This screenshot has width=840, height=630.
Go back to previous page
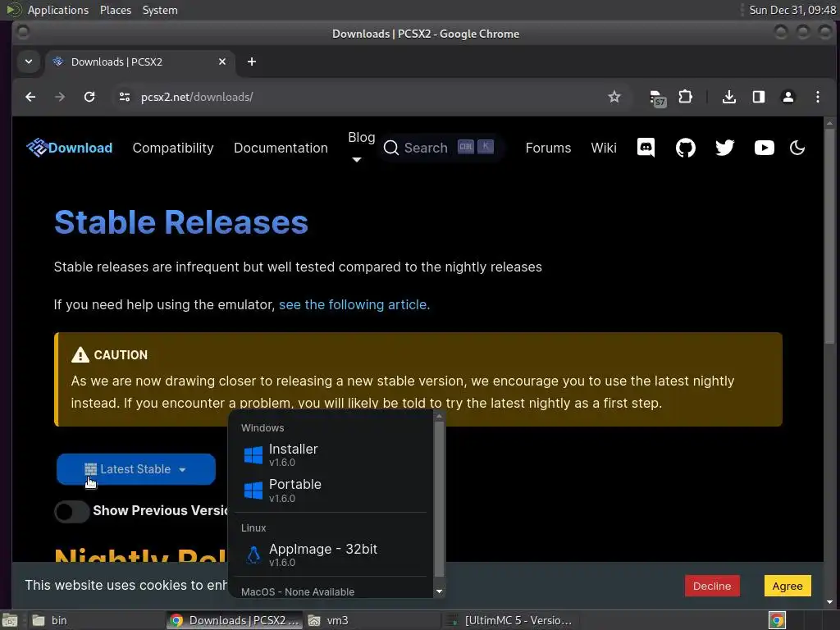click(30, 97)
